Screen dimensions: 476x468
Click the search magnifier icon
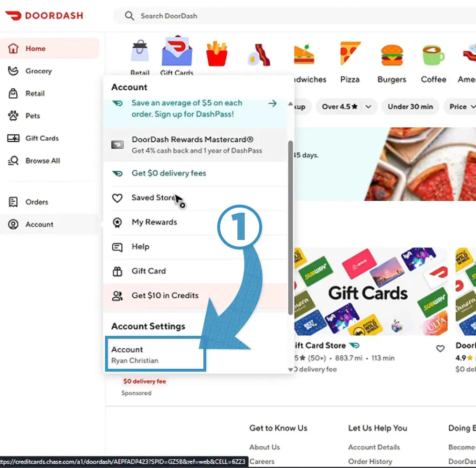click(x=129, y=16)
